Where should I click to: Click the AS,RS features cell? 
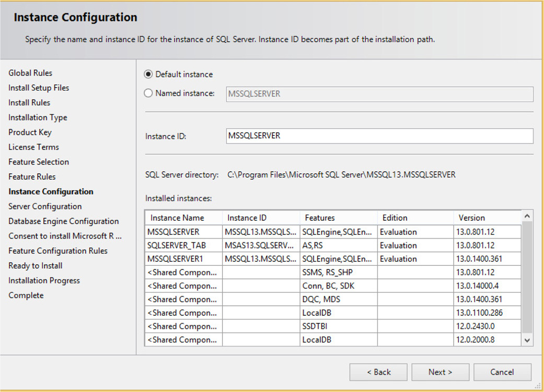click(339, 245)
